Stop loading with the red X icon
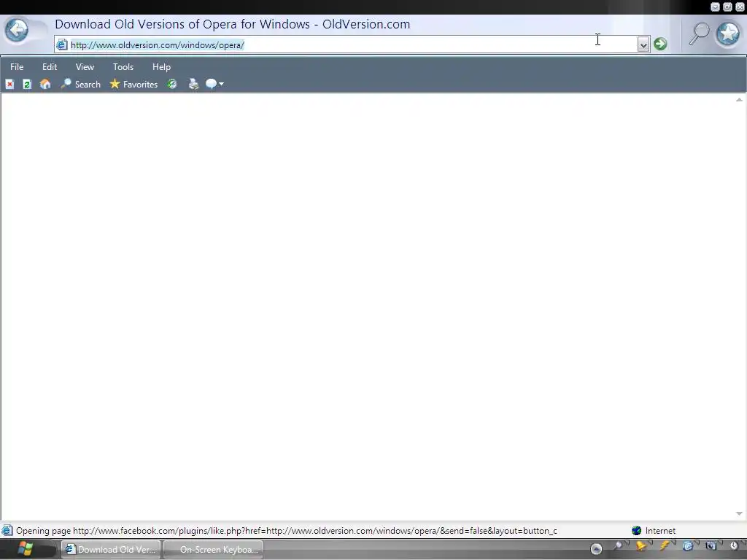The width and height of the screenshot is (747, 560). coord(9,85)
